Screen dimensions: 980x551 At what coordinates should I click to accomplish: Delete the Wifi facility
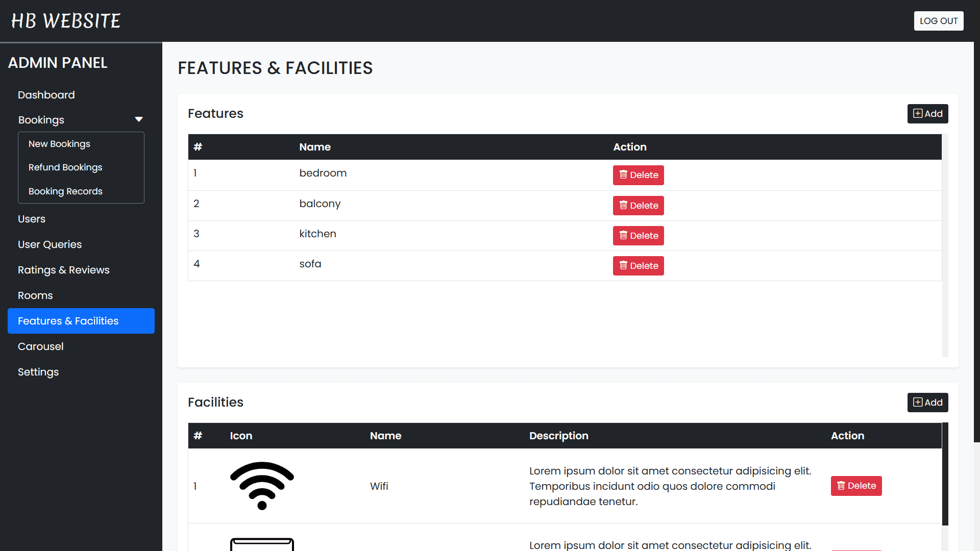(x=856, y=486)
